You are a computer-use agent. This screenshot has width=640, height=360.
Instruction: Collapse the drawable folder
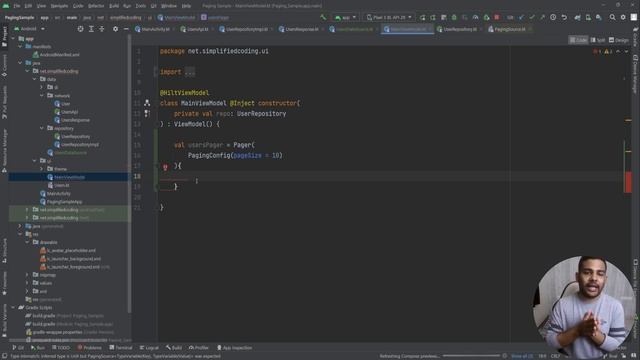[x=27, y=242]
